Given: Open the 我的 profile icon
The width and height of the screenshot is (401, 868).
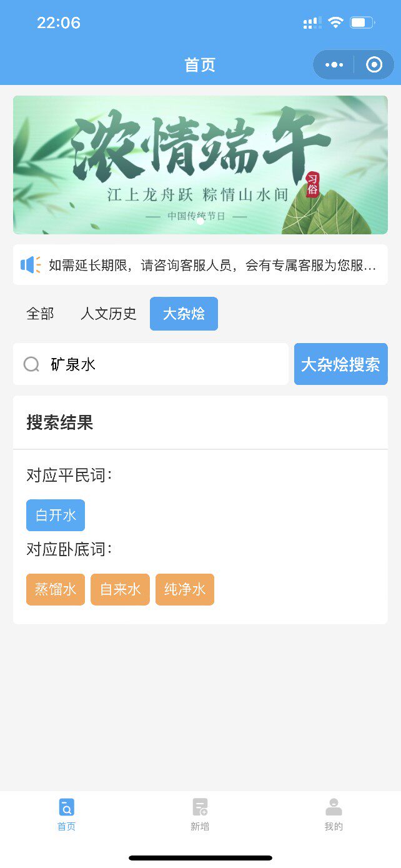Looking at the screenshot, I should click(x=334, y=807).
